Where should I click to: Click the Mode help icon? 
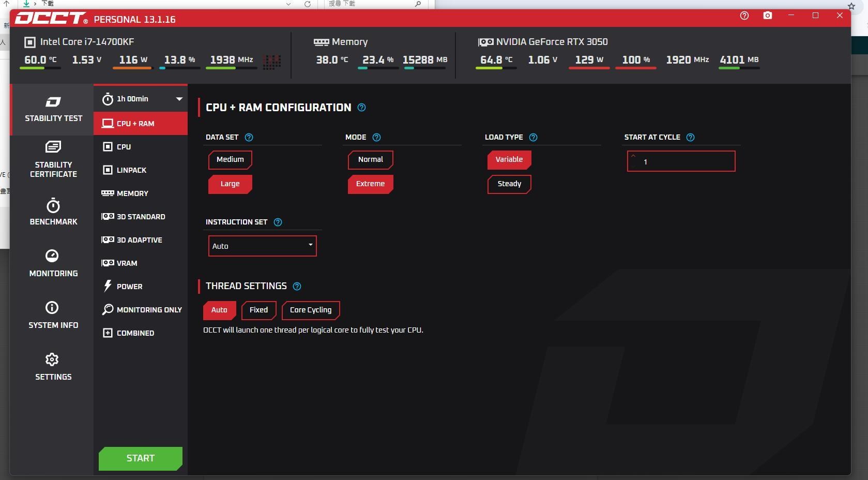[376, 137]
